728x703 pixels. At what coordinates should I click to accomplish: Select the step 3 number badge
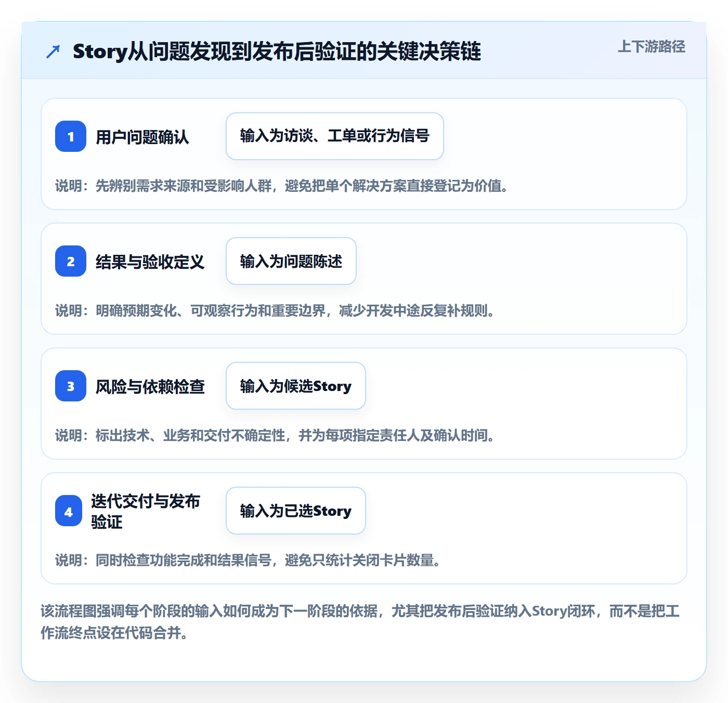pyautogui.click(x=71, y=386)
